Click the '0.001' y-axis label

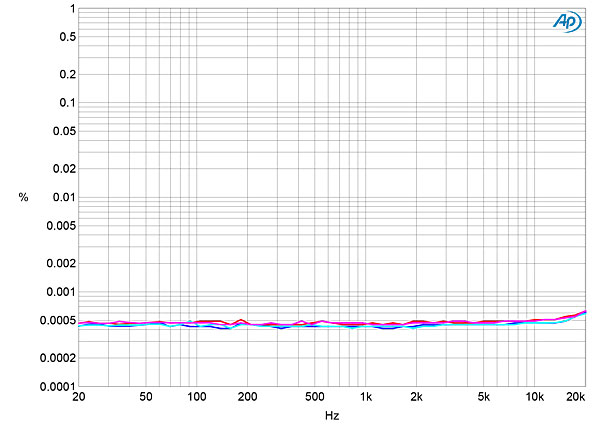pos(61,292)
